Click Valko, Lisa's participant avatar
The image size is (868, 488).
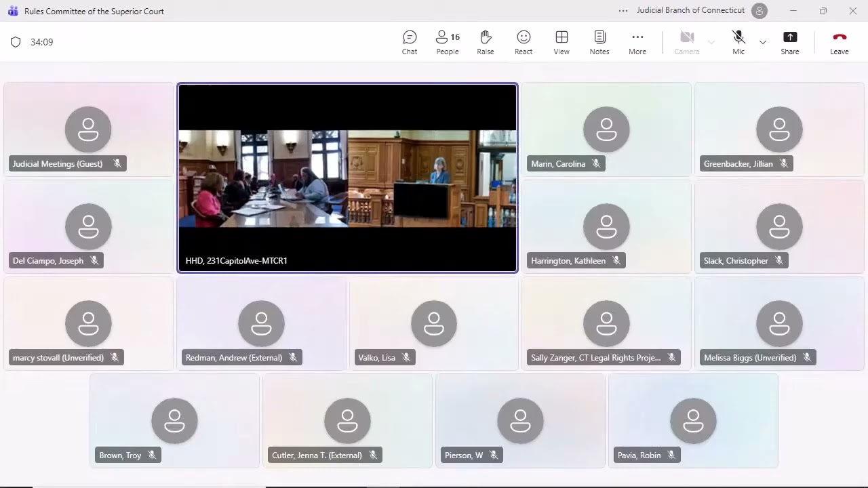[434, 323]
